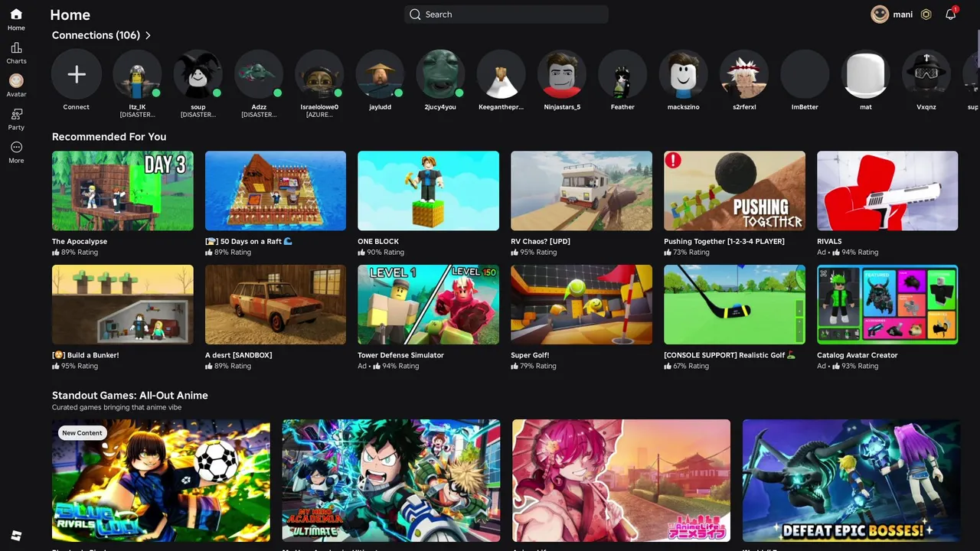This screenshot has height=551, width=980.
Task: Open Tower Defense Simulator thumbnail
Action: [x=428, y=305]
